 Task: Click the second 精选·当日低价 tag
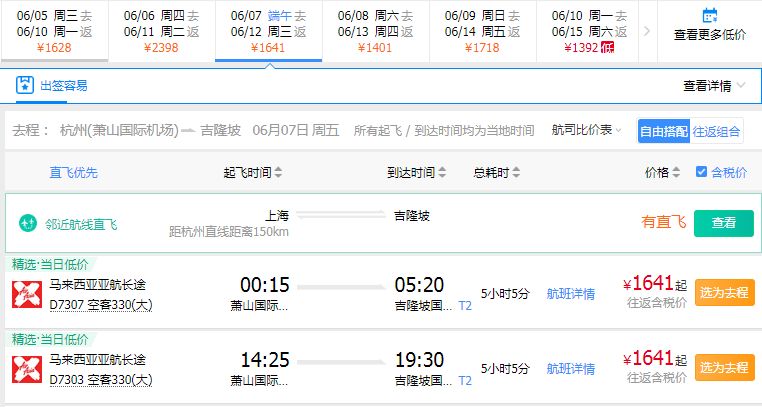[51, 339]
